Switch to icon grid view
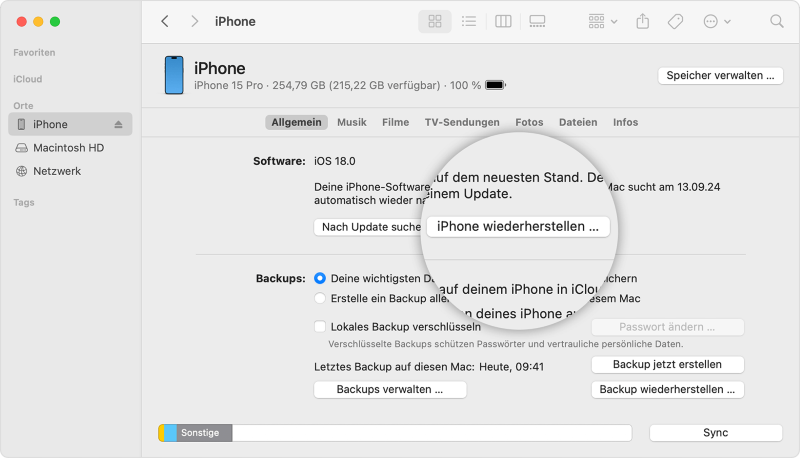This screenshot has height=458, width=800. coord(435,21)
